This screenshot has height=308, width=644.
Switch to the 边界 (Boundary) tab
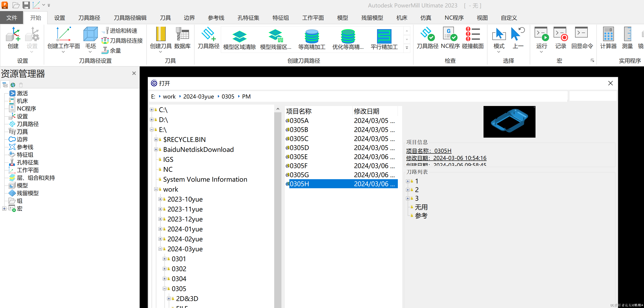[x=189, y=18]
